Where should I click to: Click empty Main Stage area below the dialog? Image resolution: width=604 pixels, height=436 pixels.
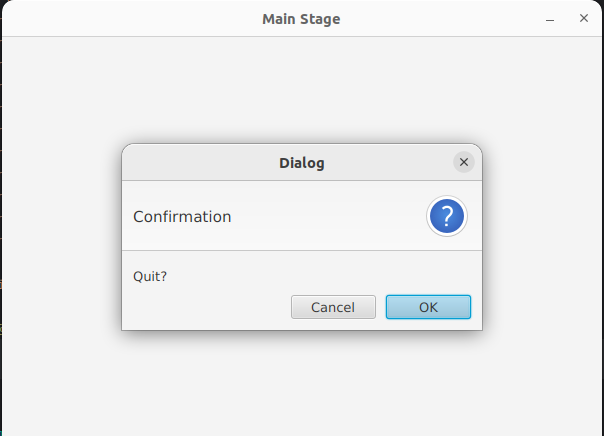(x=300, y=385)
